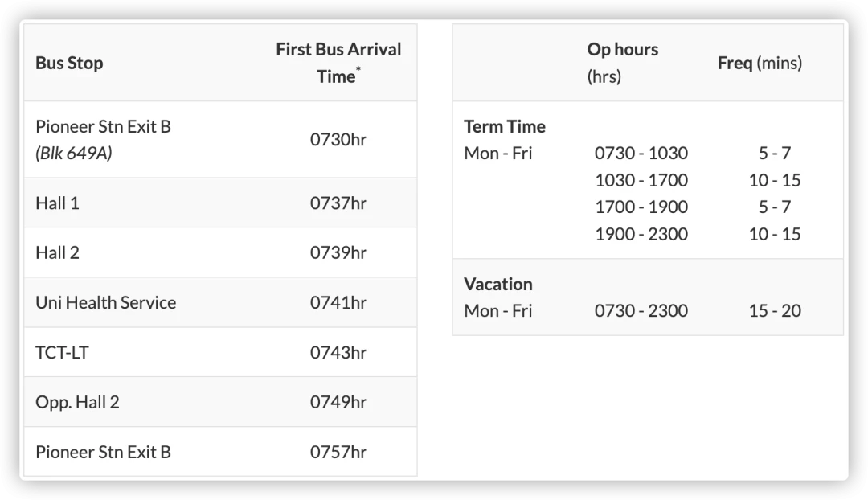Click the Vacation heading
868x500 pixels.
[x=498, y=284]
